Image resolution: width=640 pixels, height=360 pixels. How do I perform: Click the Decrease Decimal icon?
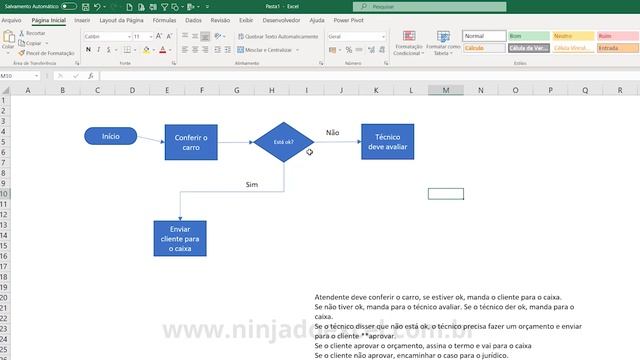pyautogui.click(x=382, y=50)
